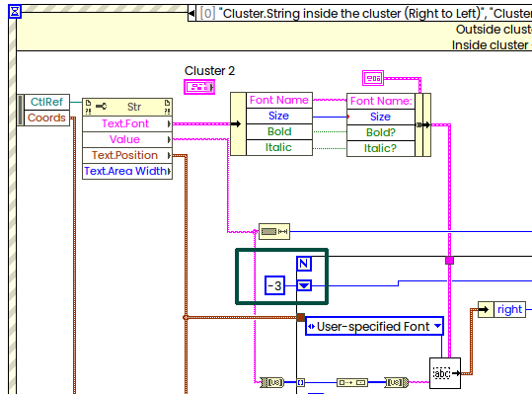532x394 pixels.
Task: Edit the -3 numeric constant
Action: (274, 285)
